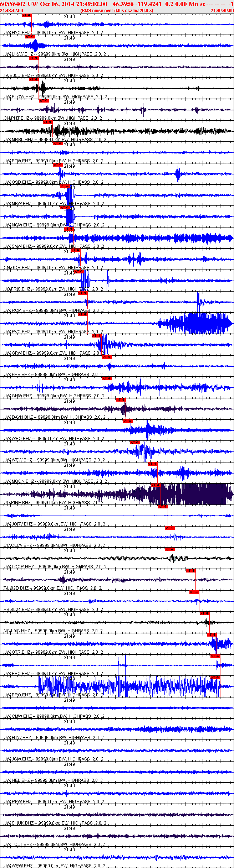The image size is (234, 868).
Task: Select the UW.MBW.EHZ station label
Action: point(54,204)
